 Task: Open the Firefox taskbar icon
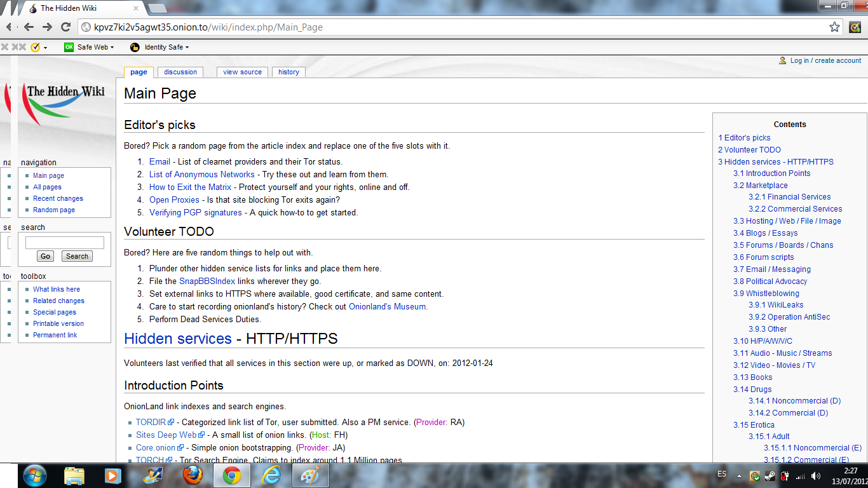click(193, 475)
